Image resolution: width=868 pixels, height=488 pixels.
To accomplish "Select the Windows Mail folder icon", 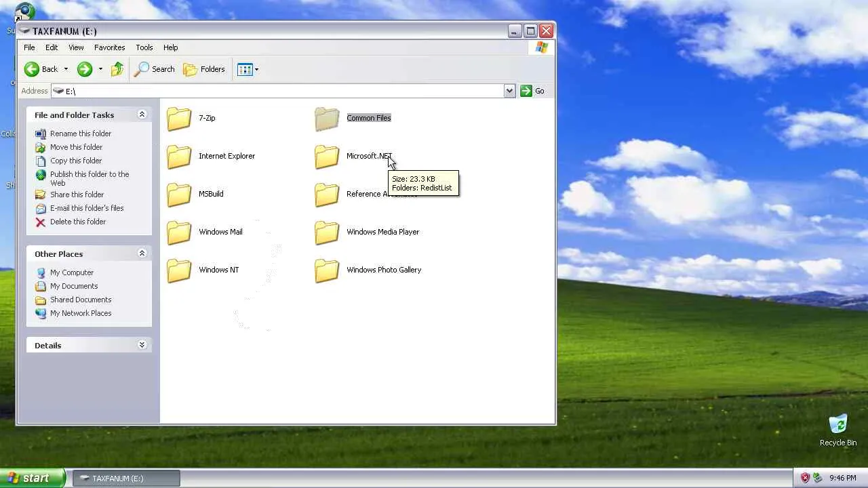I will coord(179,232).
